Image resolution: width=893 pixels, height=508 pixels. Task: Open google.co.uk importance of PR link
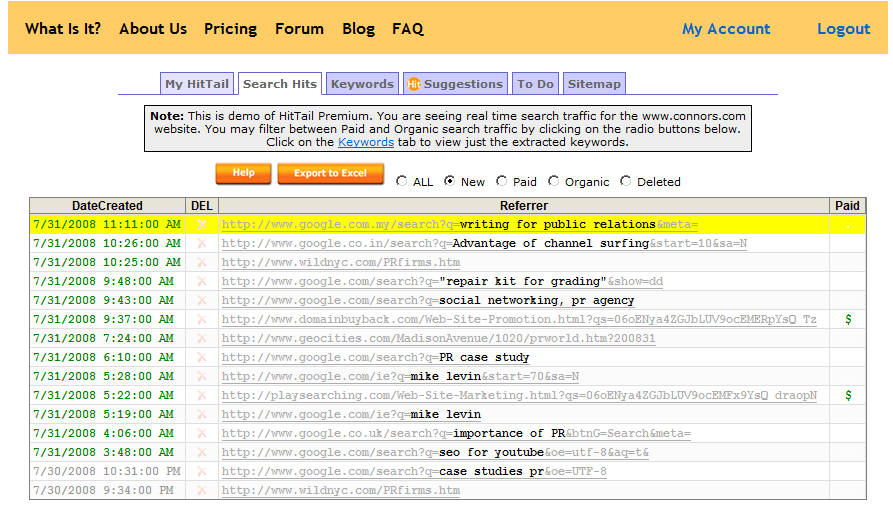(x=456, y=433)
